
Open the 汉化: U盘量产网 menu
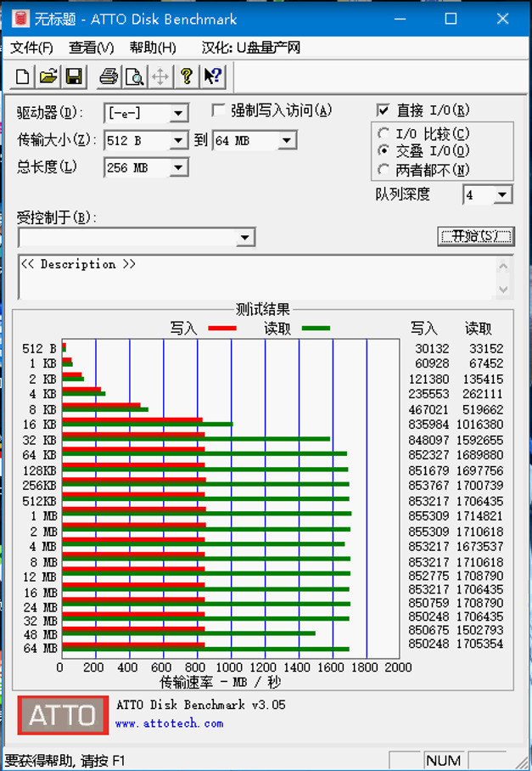click(250, 48)
